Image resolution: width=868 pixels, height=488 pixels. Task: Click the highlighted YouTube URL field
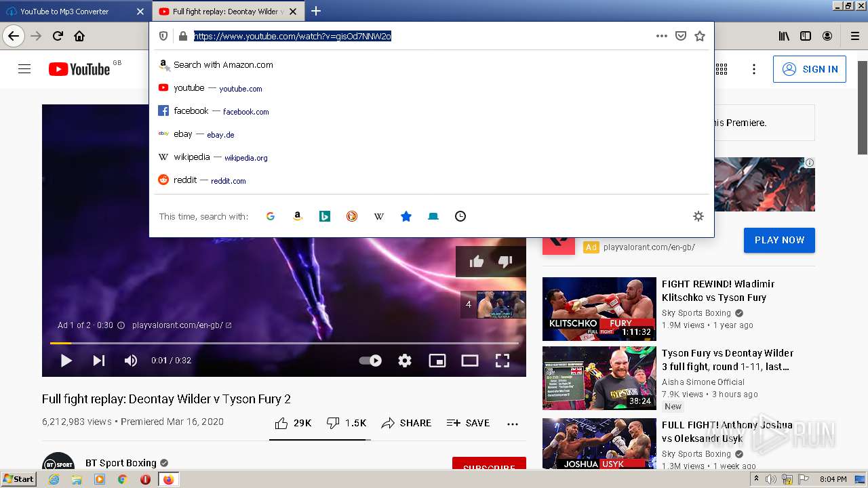[292, 36]
